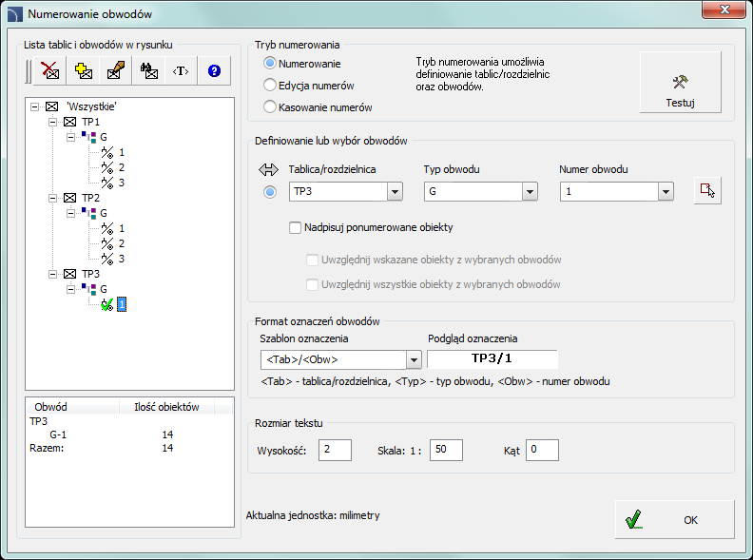Click the TP1 board icon in tree
753x560 pixels.
pos(70,122)
